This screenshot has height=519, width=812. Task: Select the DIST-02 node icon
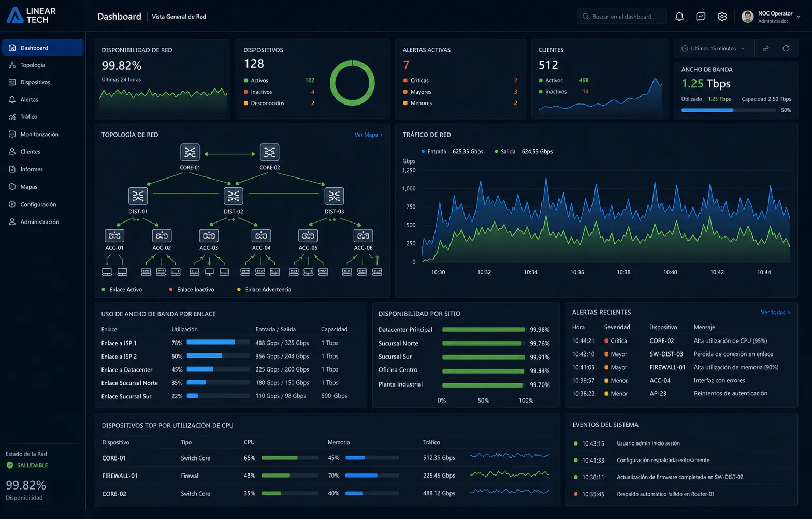pos(233,196)
